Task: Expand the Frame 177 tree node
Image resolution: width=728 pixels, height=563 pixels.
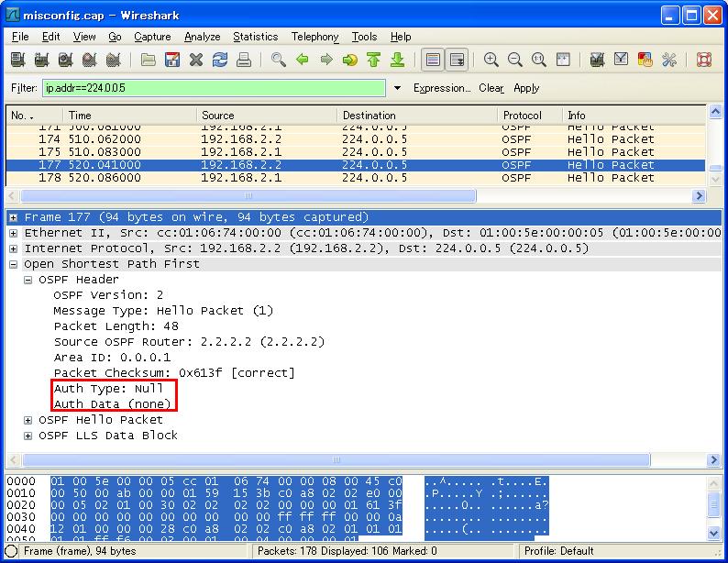Action: [x=14, y=217]
